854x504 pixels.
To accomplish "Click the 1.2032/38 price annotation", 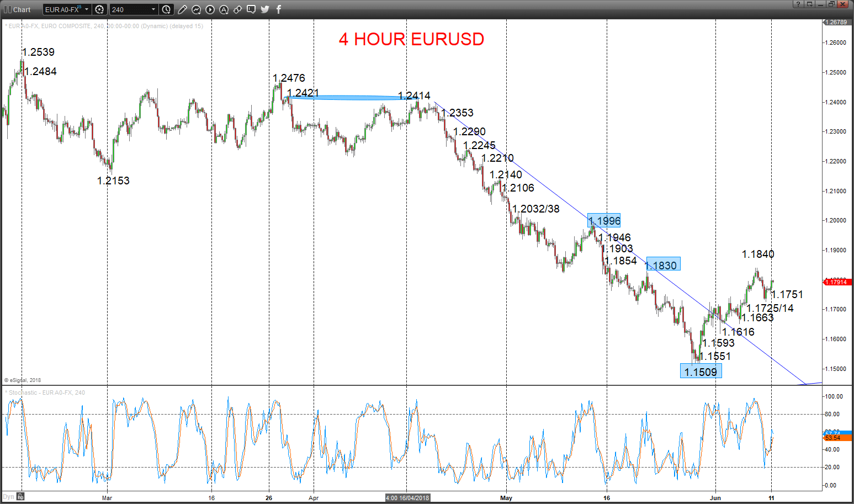I will (x=536, y=209).
